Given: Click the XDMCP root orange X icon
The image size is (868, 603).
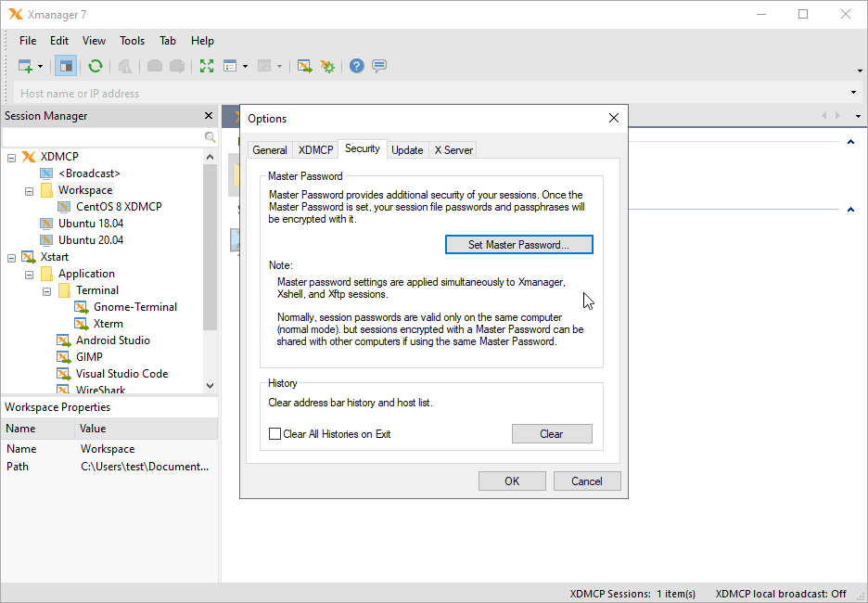Looking at the screenshot, I should click(29, 157).
